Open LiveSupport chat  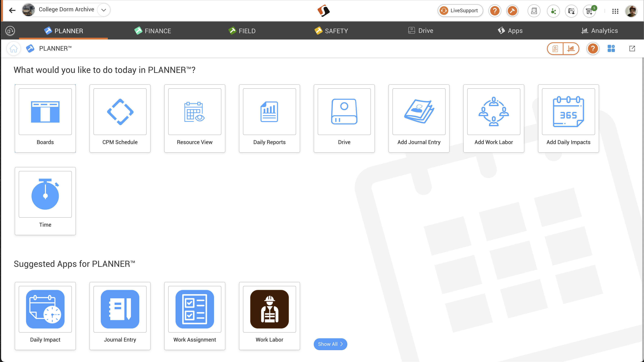coord(460,10)
